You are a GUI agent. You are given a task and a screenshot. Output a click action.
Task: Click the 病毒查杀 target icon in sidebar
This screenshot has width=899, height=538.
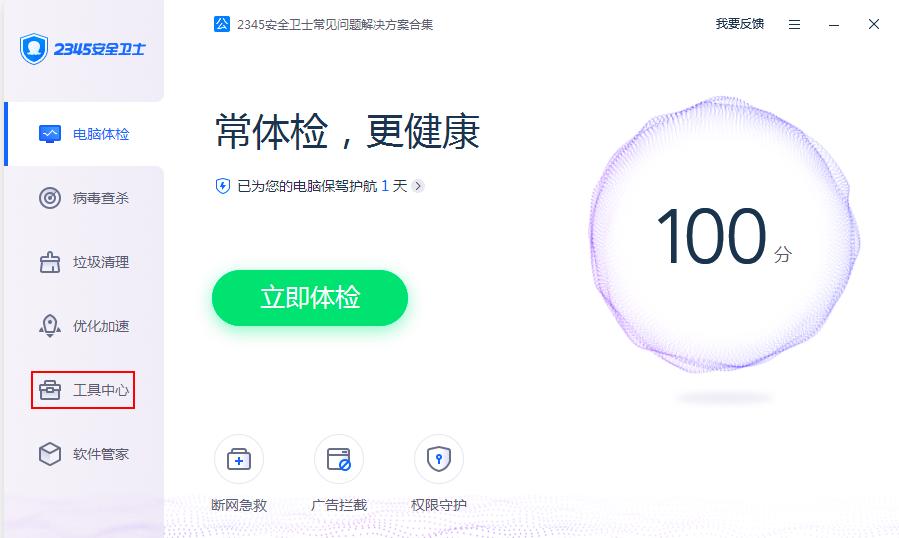(50, 198)
